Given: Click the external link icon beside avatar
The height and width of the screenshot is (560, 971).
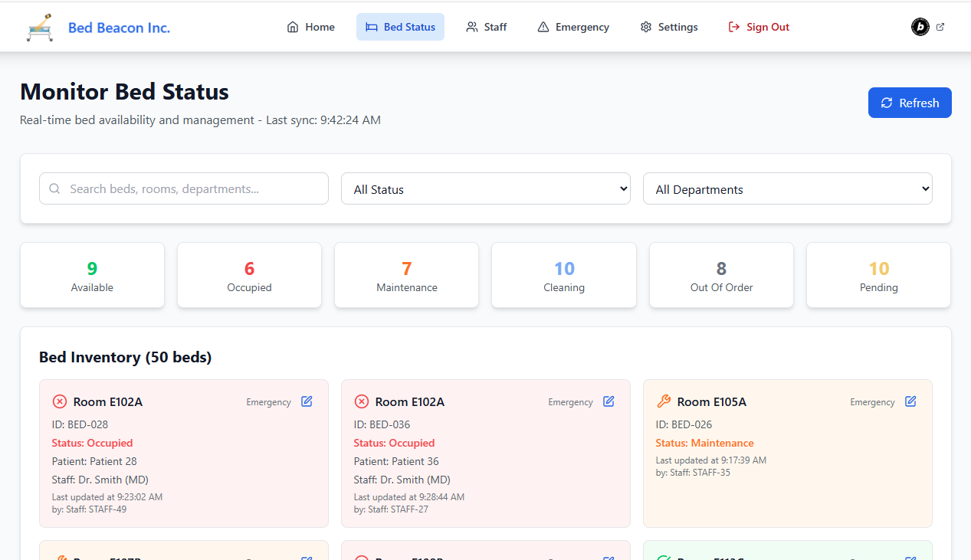Looking at the screenshot, I should (940, 27).
